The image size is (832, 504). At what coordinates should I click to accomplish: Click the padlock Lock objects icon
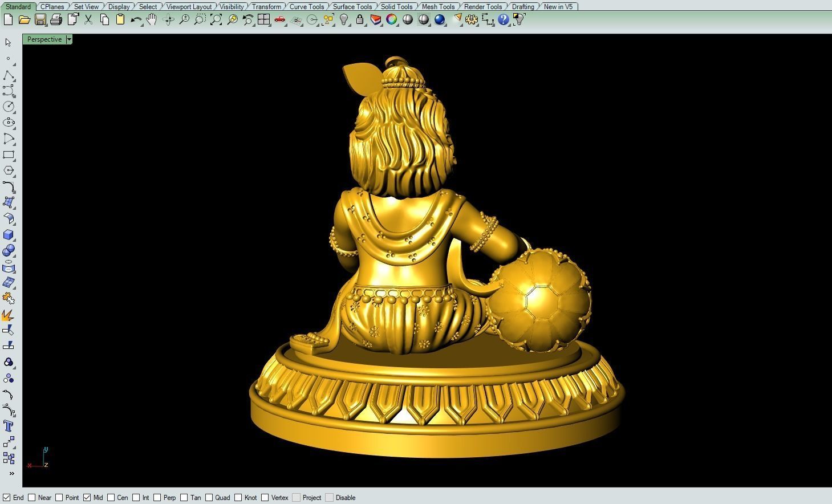point(359,20)
